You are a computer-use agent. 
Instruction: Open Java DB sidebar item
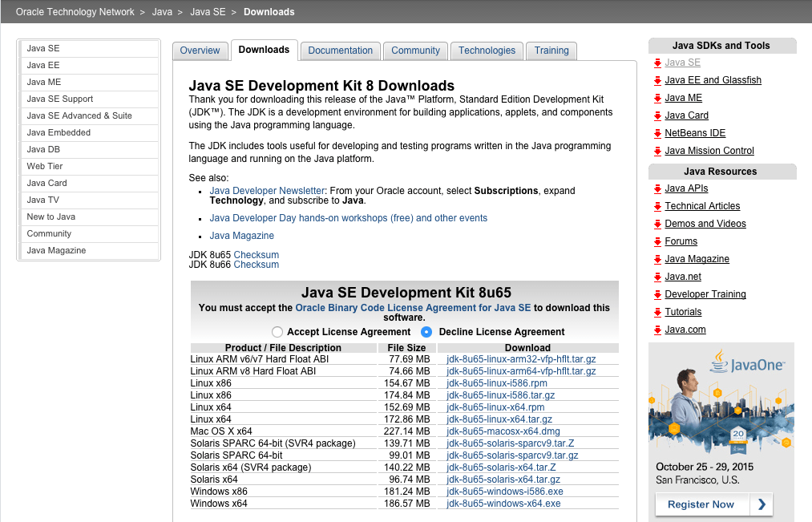pos(89,150)
